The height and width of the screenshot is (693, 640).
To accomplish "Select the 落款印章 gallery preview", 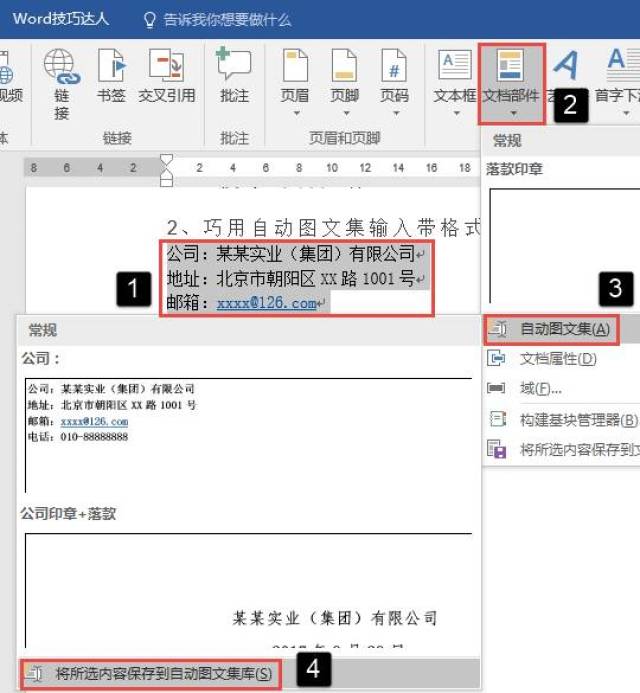I will (x=564, y=246).
